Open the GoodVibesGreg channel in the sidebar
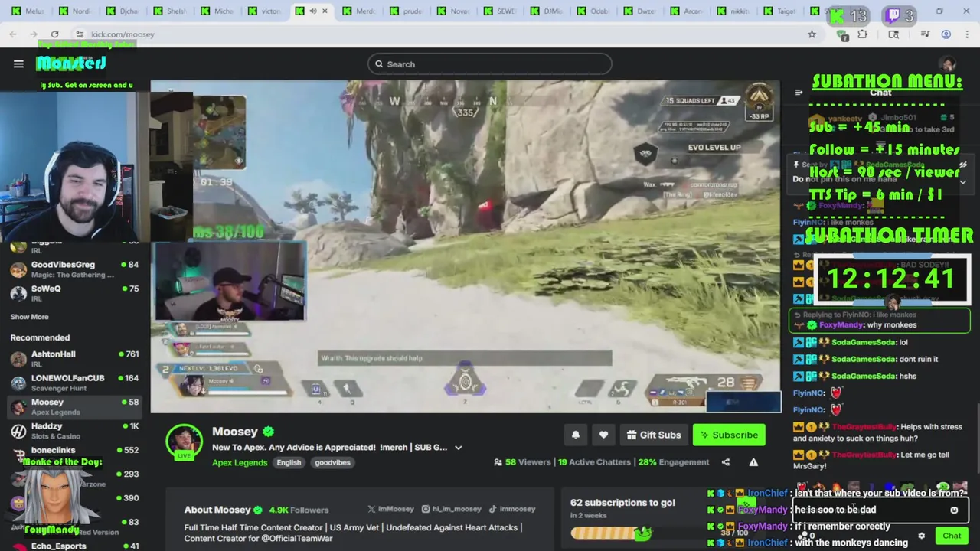This screenshot has width=980, height=551. [x=74, y=269]
